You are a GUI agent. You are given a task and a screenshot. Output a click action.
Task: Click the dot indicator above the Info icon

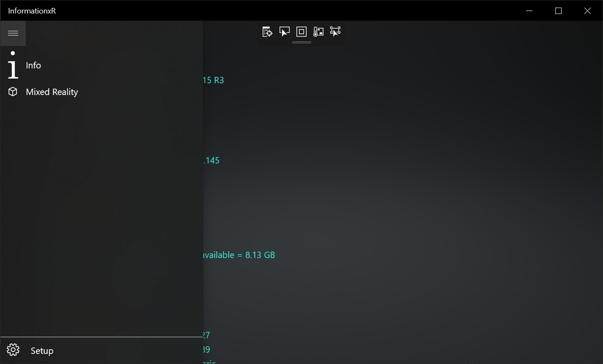point(13,53)
